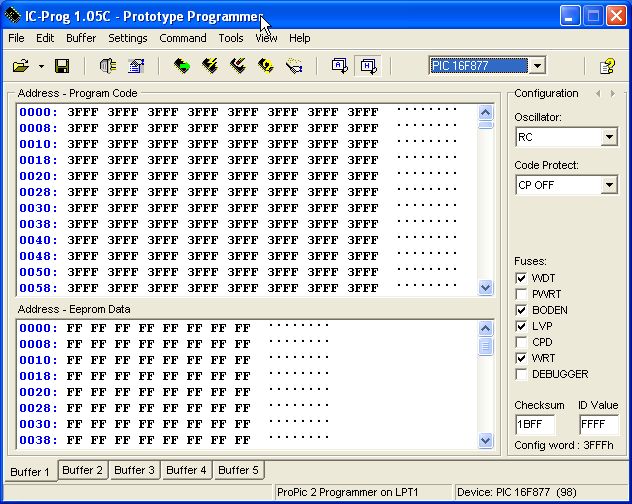Click the ID Value input field
The width and height of the screenshot is (632, 504).
point(598,424)
